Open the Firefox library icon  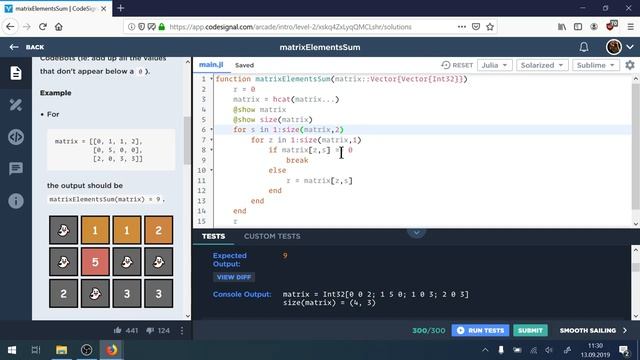point(562,27)
